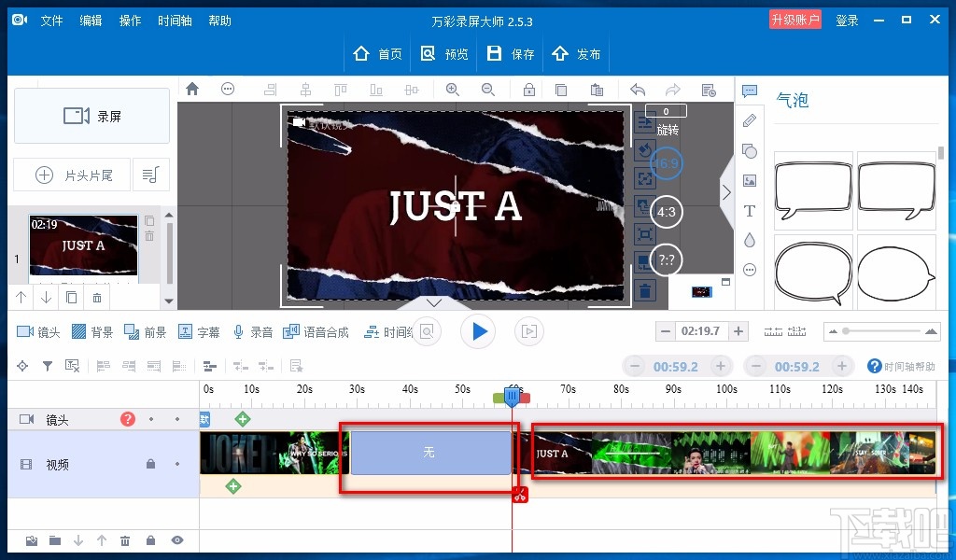
Task: Click the music playlist icon beside 片头片尾
Action: click(150, 175)
